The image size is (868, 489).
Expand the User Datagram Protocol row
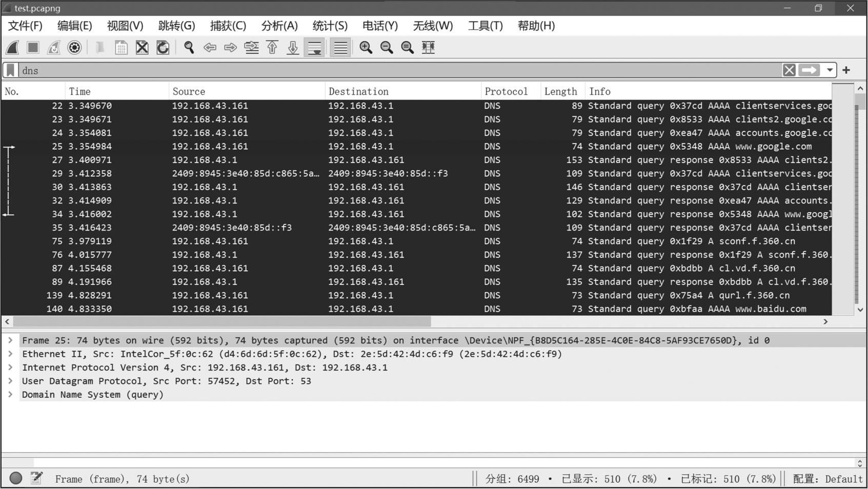[x=10, y=381]
